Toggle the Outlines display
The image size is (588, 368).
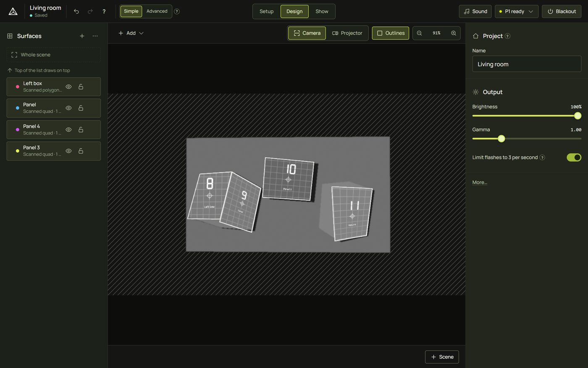coord(391,33)
